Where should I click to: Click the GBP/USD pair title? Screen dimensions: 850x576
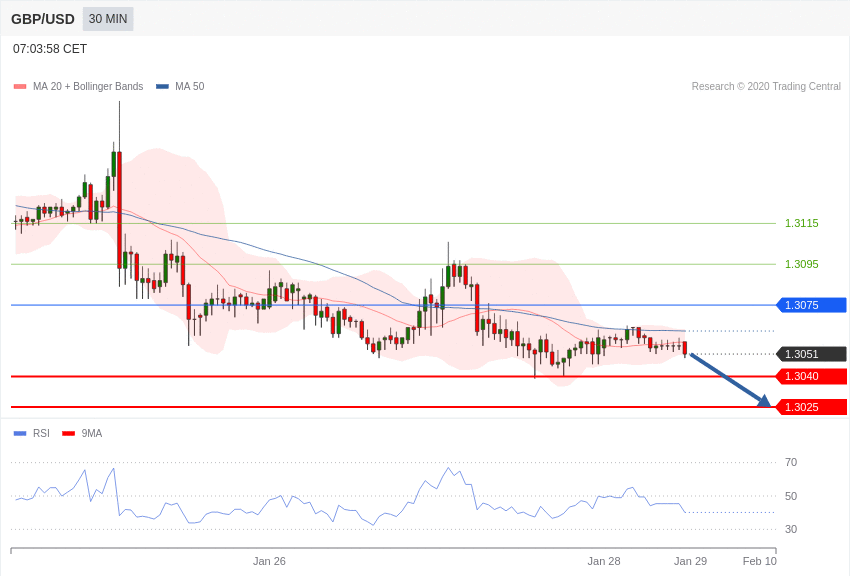pos(43,19)
